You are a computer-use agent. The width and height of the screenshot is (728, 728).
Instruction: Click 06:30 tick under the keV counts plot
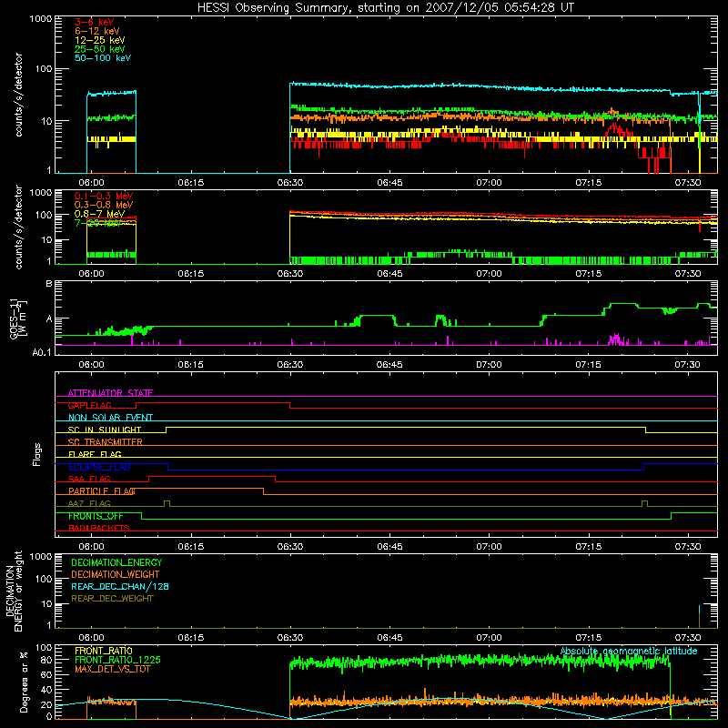point(290,183)
